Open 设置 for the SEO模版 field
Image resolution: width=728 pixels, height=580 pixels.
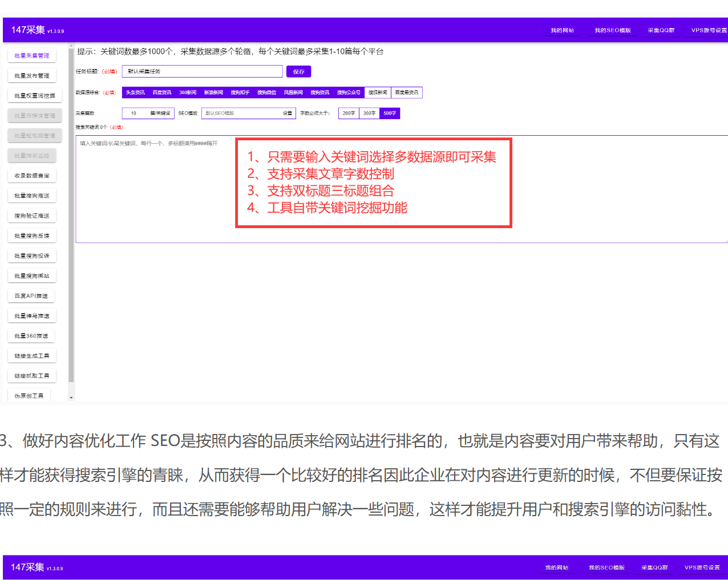point(287,113)
